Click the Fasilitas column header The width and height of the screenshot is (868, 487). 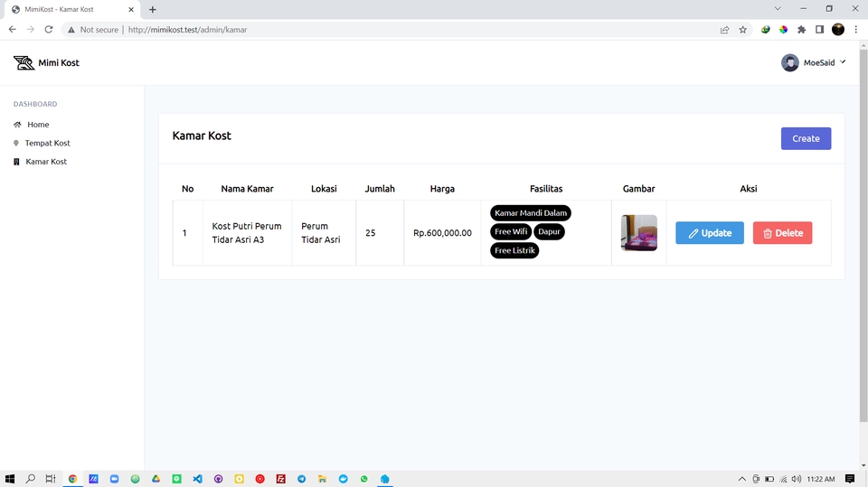pos(546,189)
